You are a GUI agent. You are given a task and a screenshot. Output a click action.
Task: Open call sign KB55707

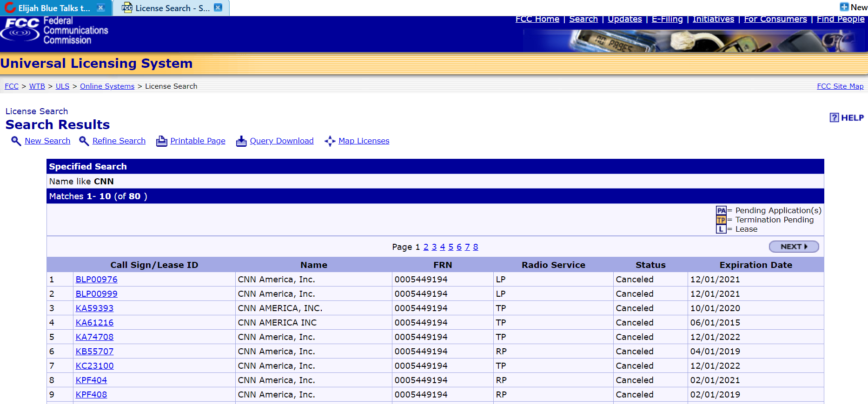[x=94, y=352]
